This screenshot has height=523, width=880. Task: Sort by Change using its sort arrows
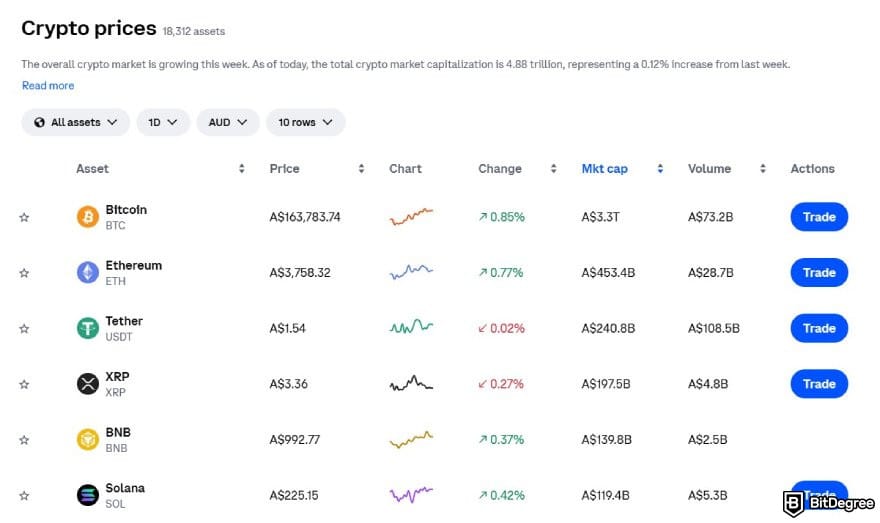(553, 168)
